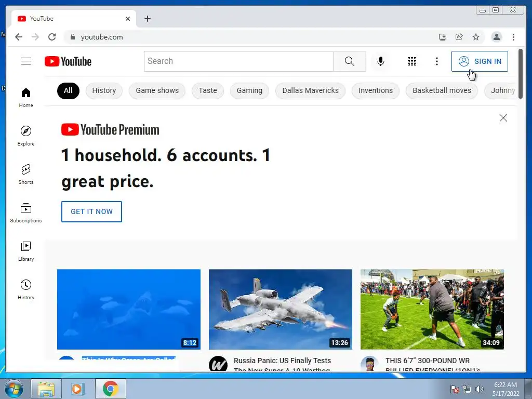
Task: Select the All filter chip
Action: [x=68, y=90]
